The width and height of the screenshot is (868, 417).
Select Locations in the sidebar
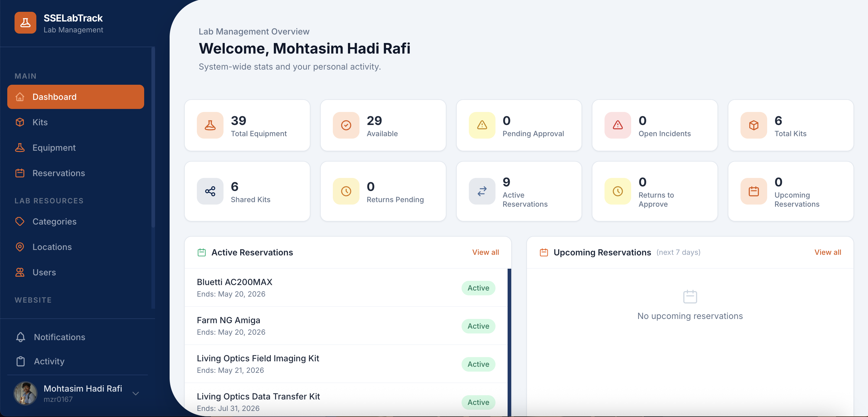pyautogui.click(x=76, y=247)
